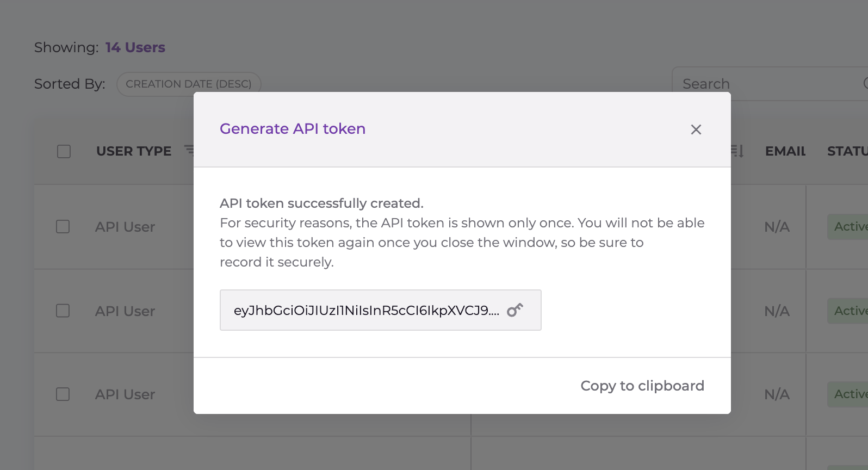Click the search magnifier icon

(865, 83)
